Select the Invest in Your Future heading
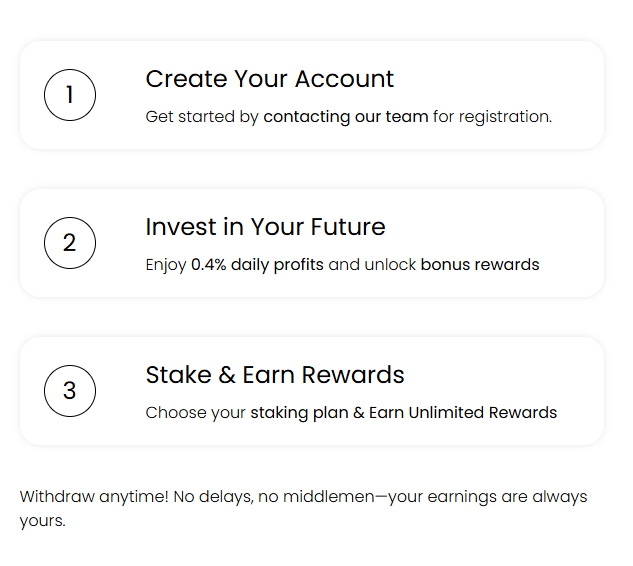Screen dimensions: 633x566 point(266,226)
